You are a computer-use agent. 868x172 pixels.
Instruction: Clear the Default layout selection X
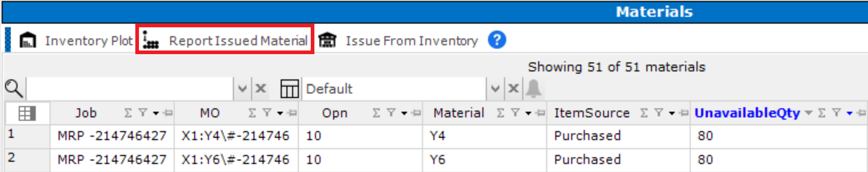coord(514,88)
